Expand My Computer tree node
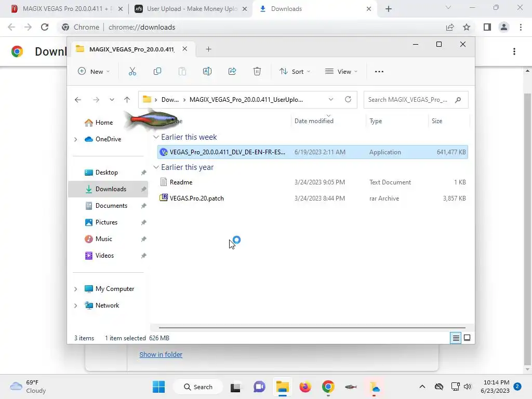532x399 pixels. click(x=76, y=289)
